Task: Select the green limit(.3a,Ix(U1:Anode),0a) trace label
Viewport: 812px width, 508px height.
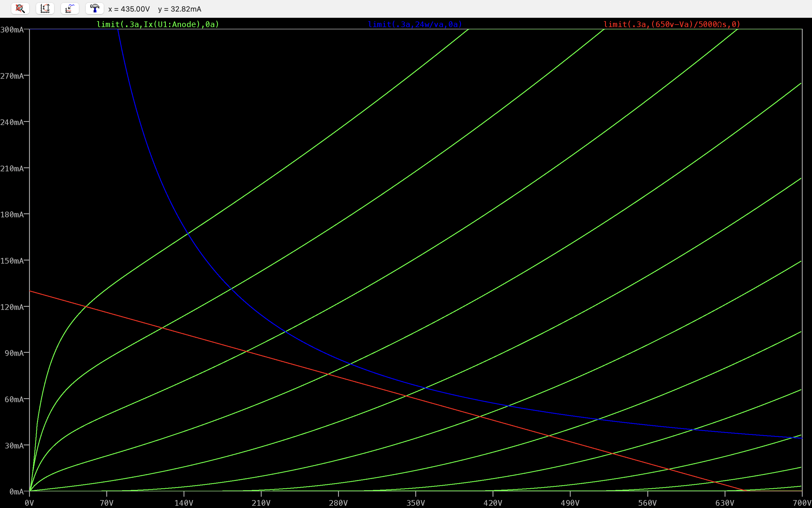Action: [158, 24]
